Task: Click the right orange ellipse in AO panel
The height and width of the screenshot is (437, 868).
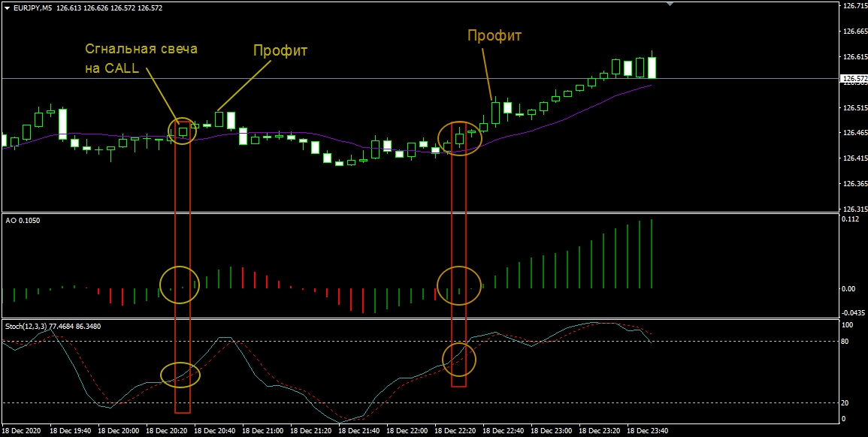Action: (x=458, y=285)
